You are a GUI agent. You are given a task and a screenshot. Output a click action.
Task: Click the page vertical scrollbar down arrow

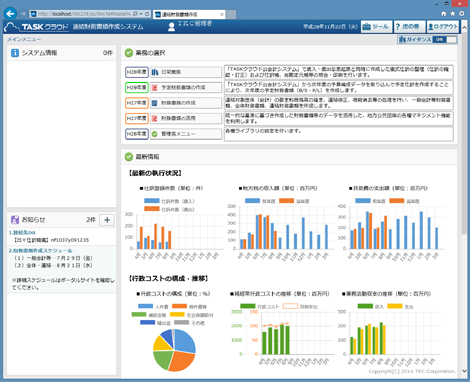tap(464, 371)
